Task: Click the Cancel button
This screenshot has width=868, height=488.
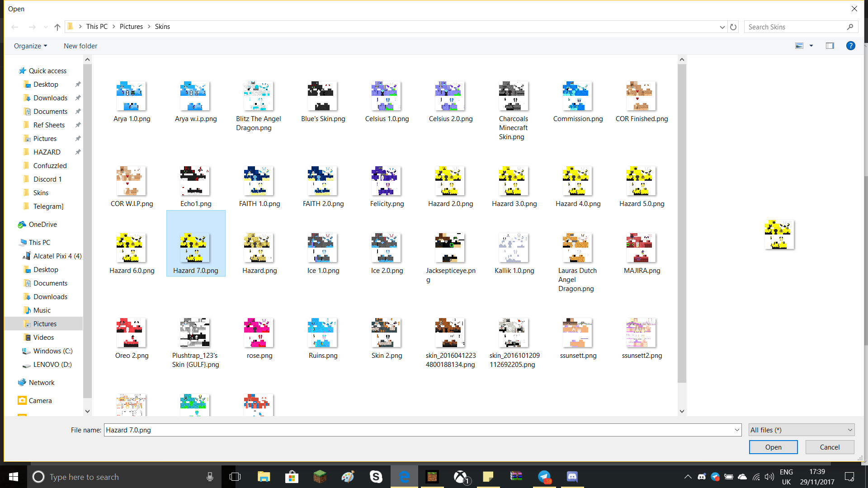Action: tap(830, 447)
